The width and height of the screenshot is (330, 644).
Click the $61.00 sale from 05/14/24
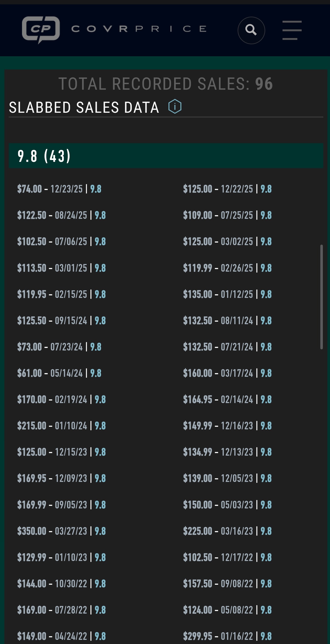click(x=59, y=373)
